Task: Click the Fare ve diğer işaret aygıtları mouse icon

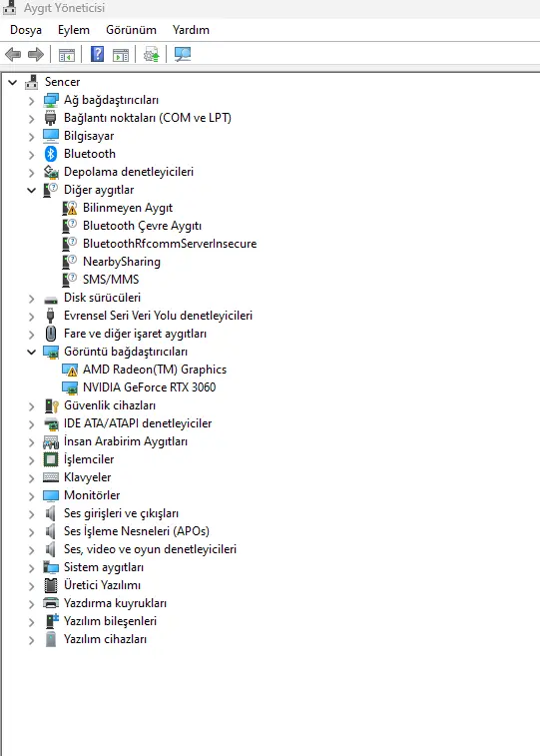Action: click(x=51, y=334)
